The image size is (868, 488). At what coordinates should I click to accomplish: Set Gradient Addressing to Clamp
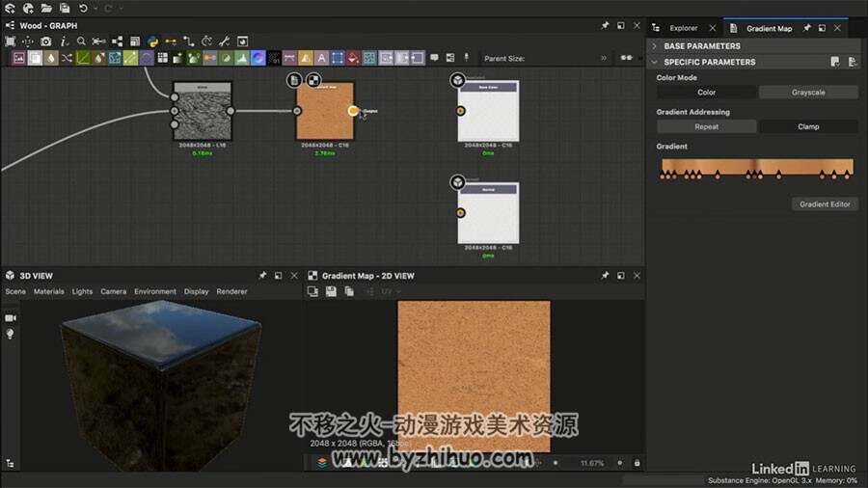click(808, 126)
